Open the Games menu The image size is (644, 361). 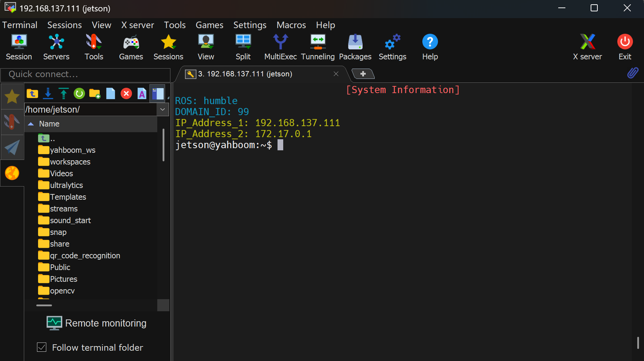[x=209, y=25]
